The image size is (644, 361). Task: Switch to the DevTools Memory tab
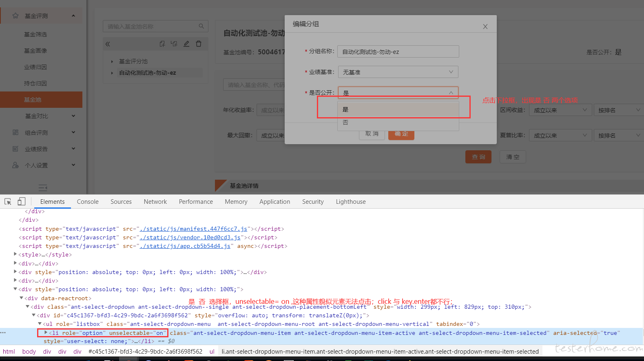click(x=236, y=202)
